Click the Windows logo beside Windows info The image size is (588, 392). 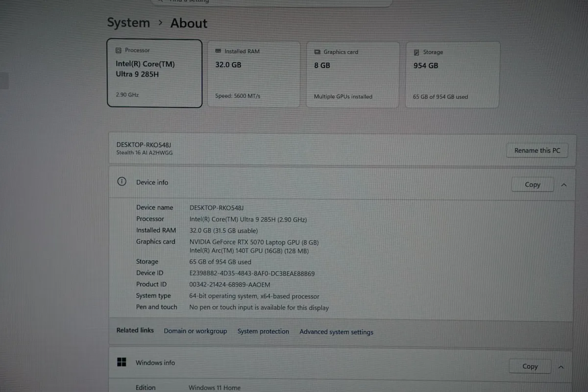click(122, 362)
